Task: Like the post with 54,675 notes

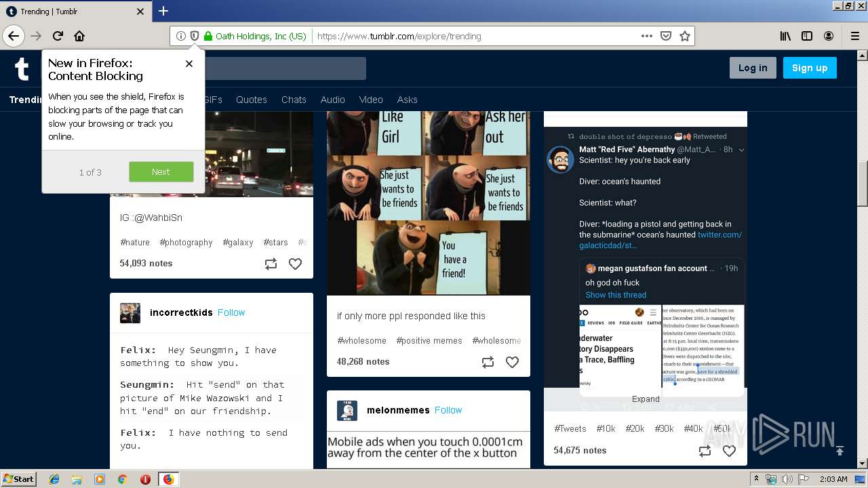Action: (729, 451)
